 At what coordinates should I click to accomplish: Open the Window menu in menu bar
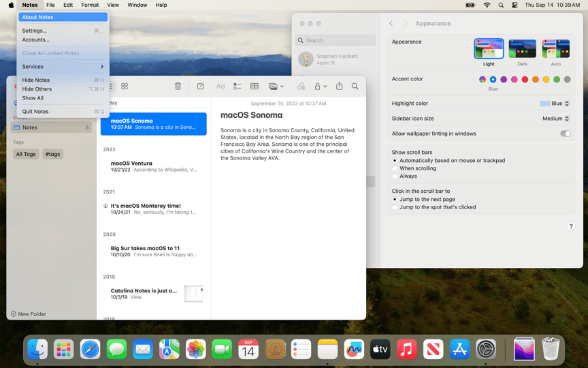[x=137, y=5]
